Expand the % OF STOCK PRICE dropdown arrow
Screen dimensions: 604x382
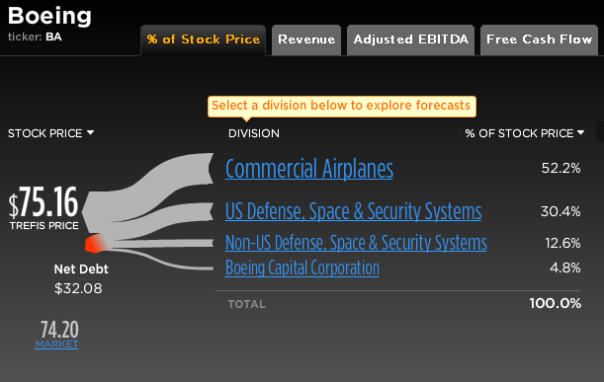tap(581, 133)
